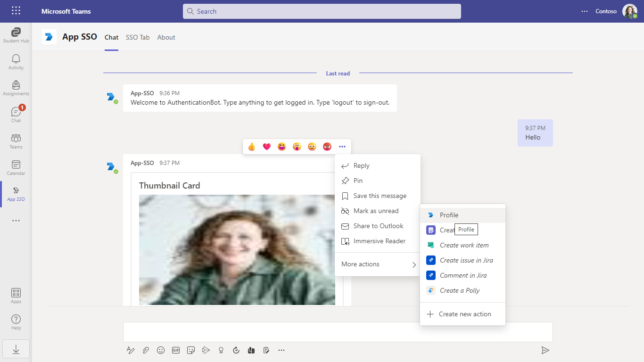Viewport: 644px width, 362px height.
Task: Open the profile avatar menu
Action: tap(630, 11)
